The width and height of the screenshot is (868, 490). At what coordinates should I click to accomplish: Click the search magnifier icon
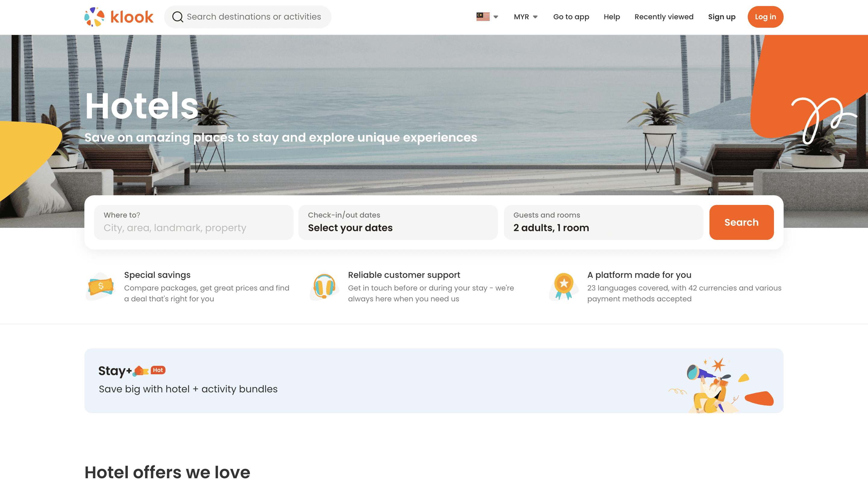(x=177, y=17)
